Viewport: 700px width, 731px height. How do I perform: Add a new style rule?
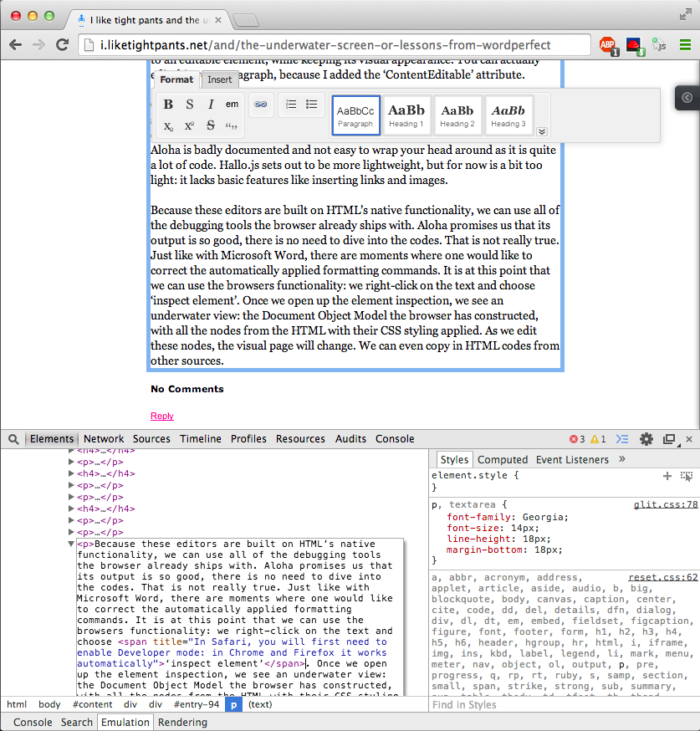(667, 476)
